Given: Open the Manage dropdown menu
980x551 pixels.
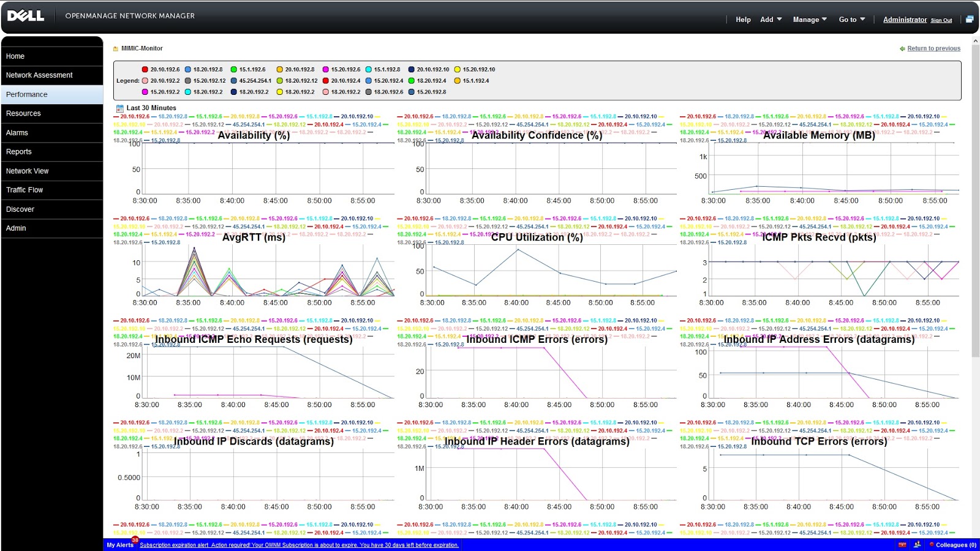Looking at the screenshot, I should click(x=809, y=19).
